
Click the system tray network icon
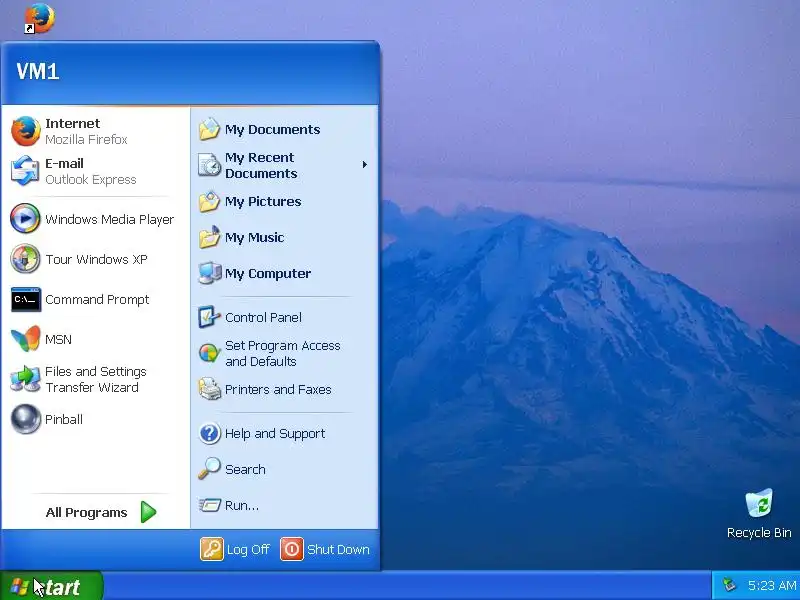730,585
